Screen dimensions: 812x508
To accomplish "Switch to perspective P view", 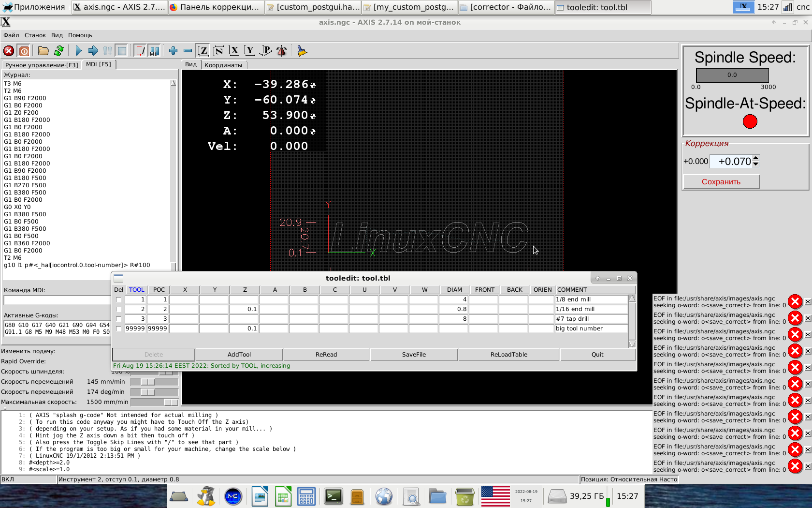I will point(266,51).
